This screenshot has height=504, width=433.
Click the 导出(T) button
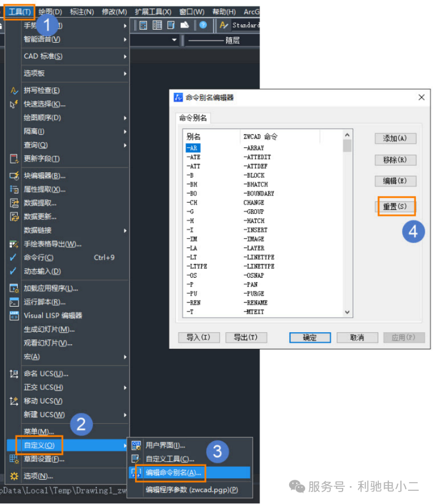click(246, 338)
